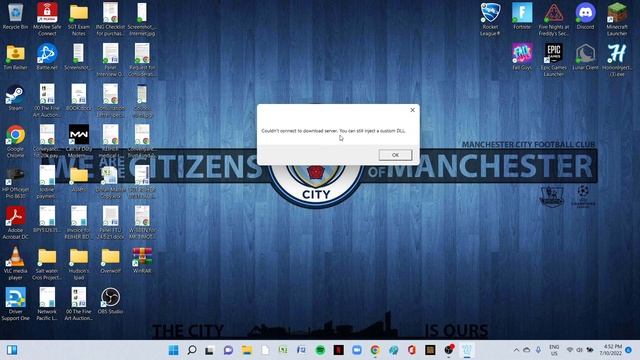The height and width of the screenshot is (360, 640).
Task: Close the error dialog with the X button
Action: click(x=412, y=110)
